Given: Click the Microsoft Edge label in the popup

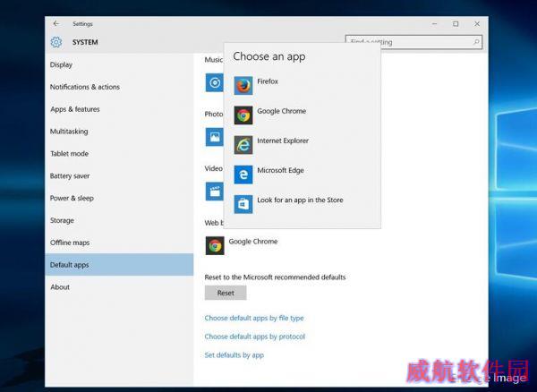Looking at the screenshot, I should click(x=280, y=171).
